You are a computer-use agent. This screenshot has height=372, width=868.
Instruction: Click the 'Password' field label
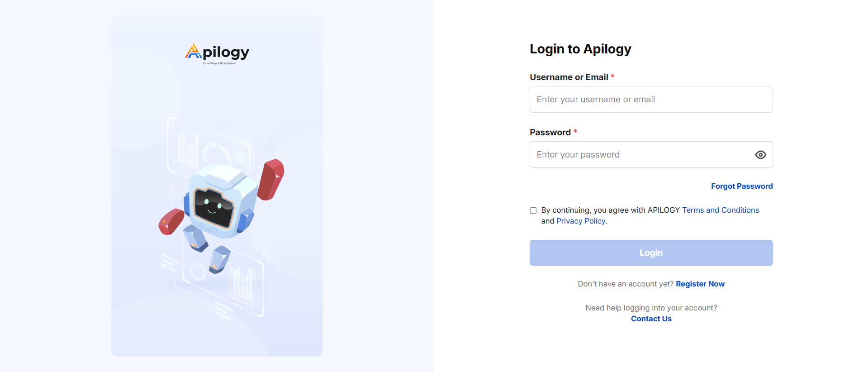550,133
